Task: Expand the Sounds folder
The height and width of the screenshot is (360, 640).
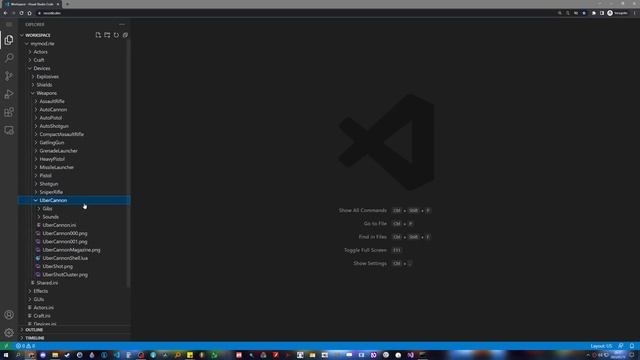Action: [x=74, y=217]
